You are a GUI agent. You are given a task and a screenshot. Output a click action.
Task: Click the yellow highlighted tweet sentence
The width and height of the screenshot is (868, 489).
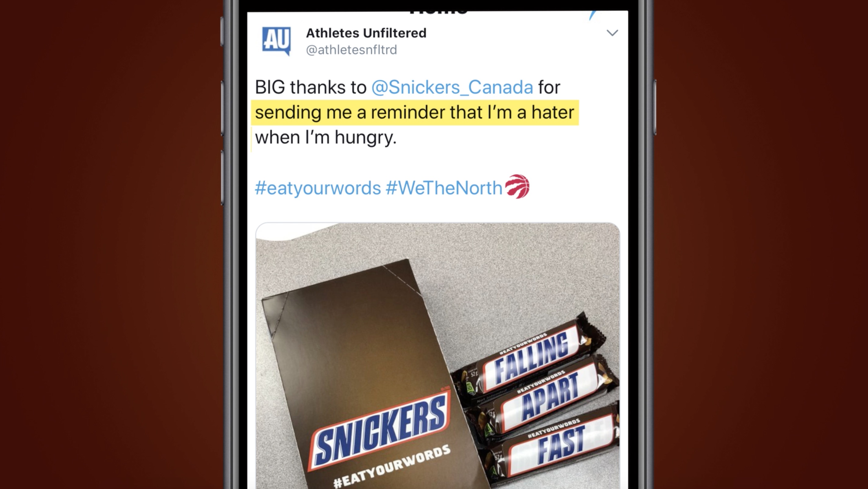pos(415,112)
